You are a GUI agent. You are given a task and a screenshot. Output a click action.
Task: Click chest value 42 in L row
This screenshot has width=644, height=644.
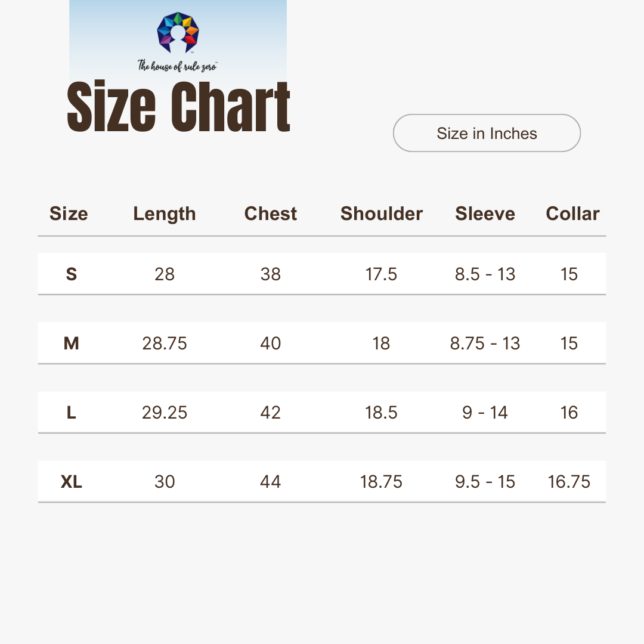270,413
